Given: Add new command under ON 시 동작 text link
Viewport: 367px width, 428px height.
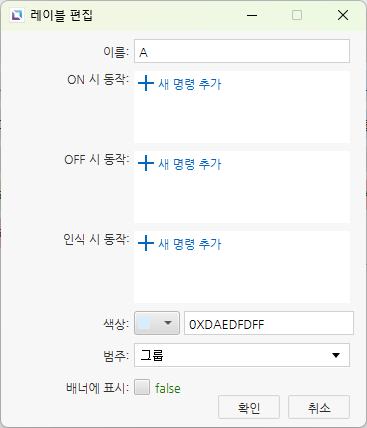Looking at the screenshot, I should pos(190,84).
